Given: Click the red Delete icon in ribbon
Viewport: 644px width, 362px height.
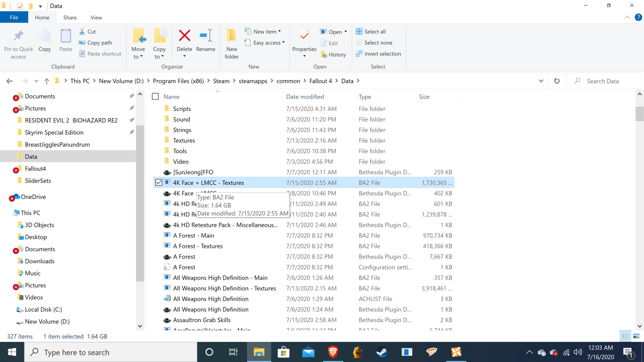Looking at the screenshot, I should click(x=184, y=36).
